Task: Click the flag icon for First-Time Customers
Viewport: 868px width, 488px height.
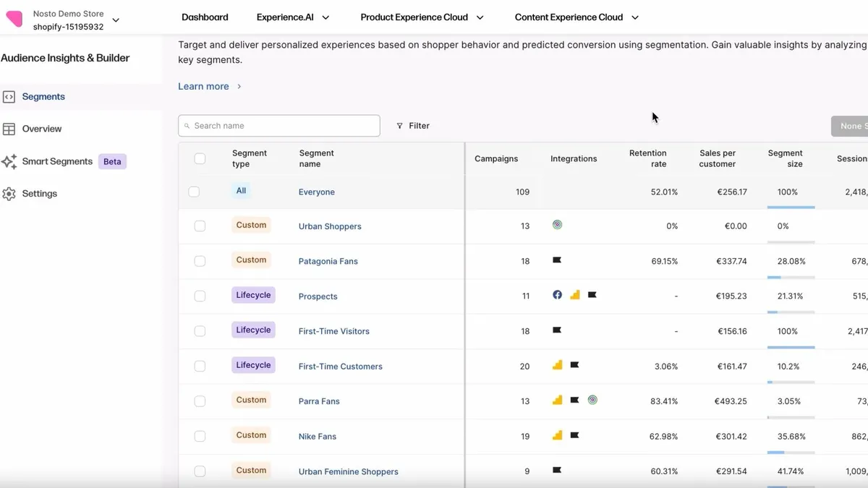Action: coord(574,365)
